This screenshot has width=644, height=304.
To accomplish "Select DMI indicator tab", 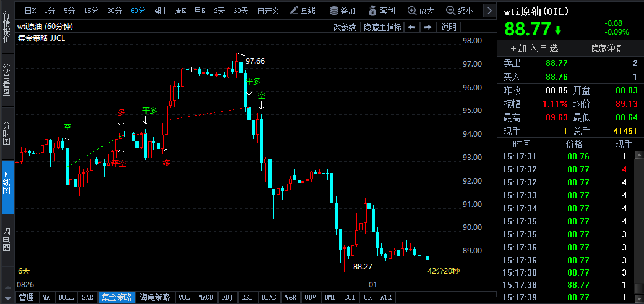I will tap(330, 297).
